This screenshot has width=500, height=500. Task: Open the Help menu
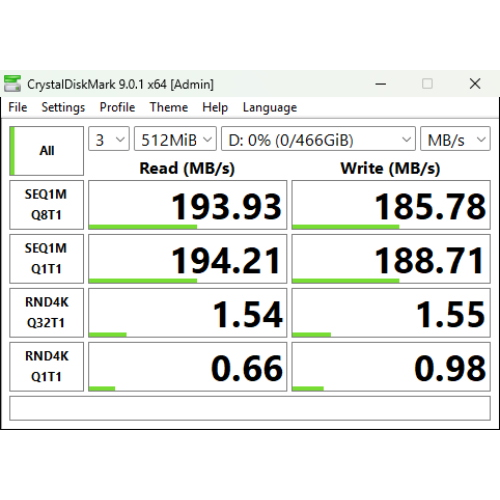pos(215,107)
